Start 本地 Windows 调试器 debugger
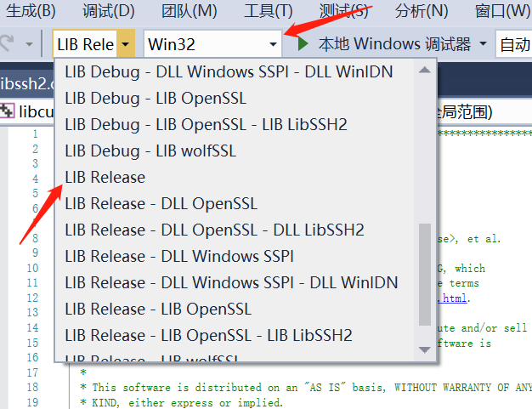This screenshot has height=409, width=532. coord(394,44)
